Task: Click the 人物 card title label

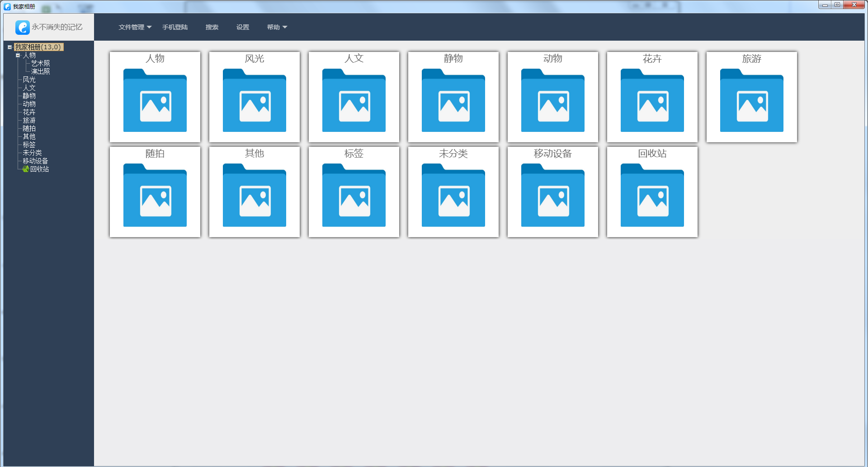Action: click(155, 59)
